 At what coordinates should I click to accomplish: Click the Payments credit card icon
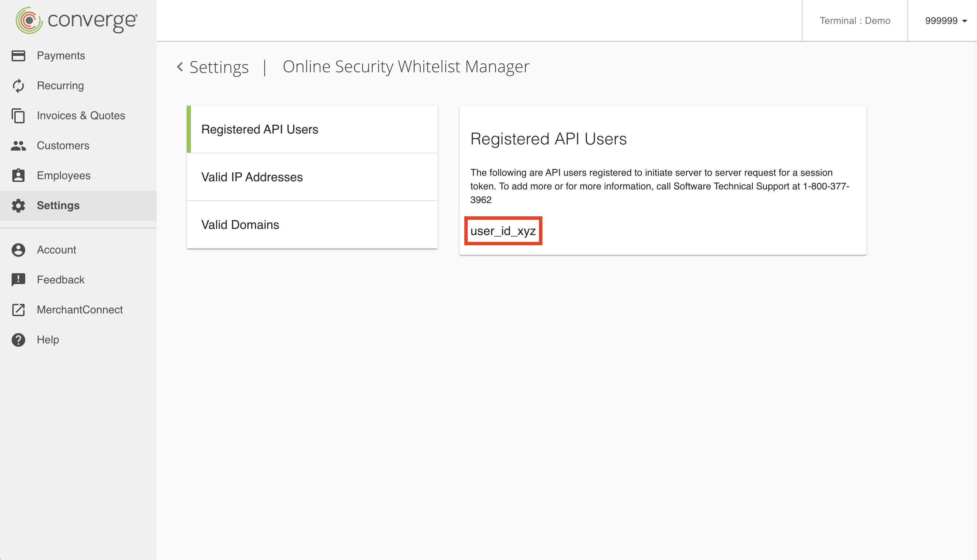click(x=18, y=56)
